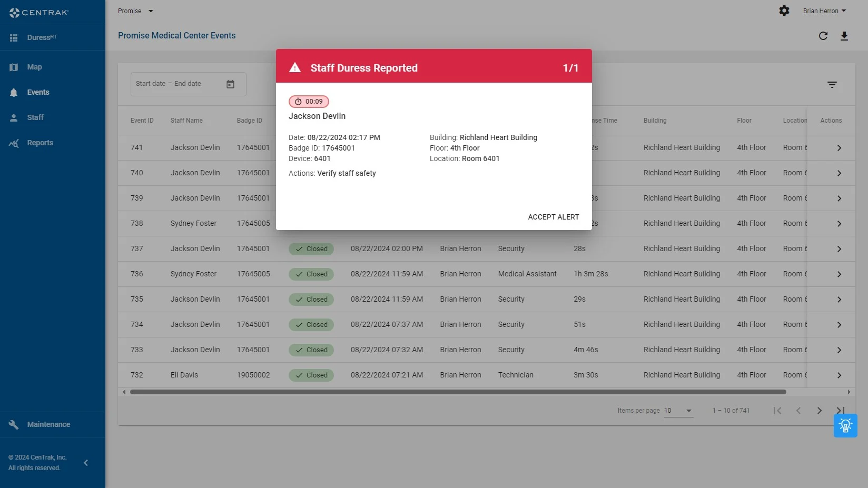Click the alert warning triangle icon
The image size is (868, 488).
[295, 67]
